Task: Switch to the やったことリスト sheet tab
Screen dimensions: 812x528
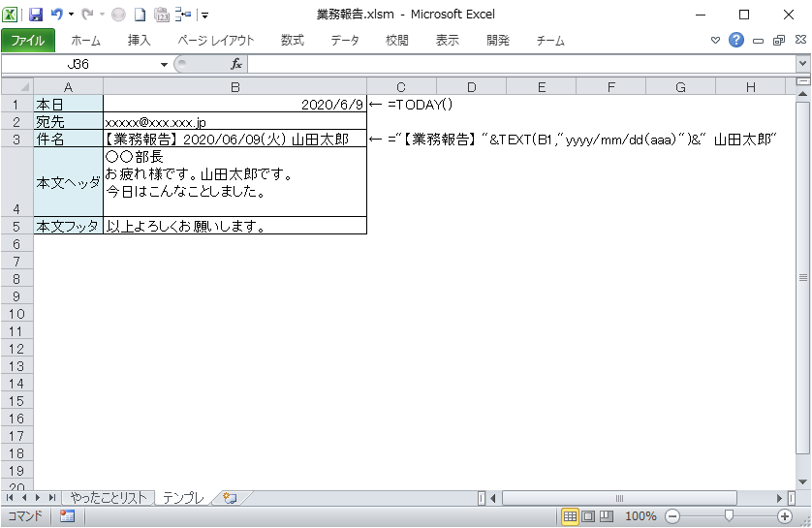Action: pos(109,497)
